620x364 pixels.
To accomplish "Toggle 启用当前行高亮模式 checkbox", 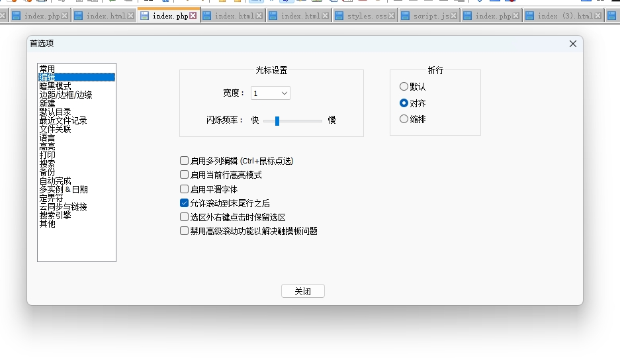I will click(185, 175).
